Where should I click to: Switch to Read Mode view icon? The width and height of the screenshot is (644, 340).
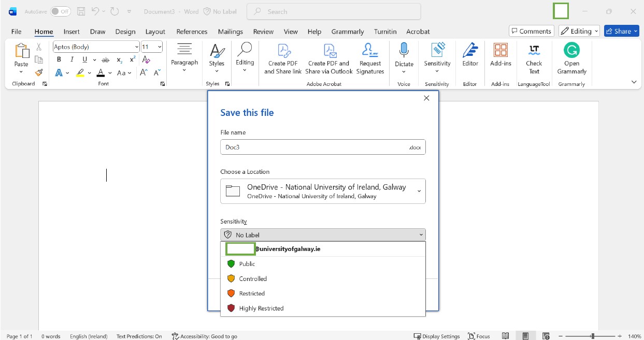pos(506,336)
